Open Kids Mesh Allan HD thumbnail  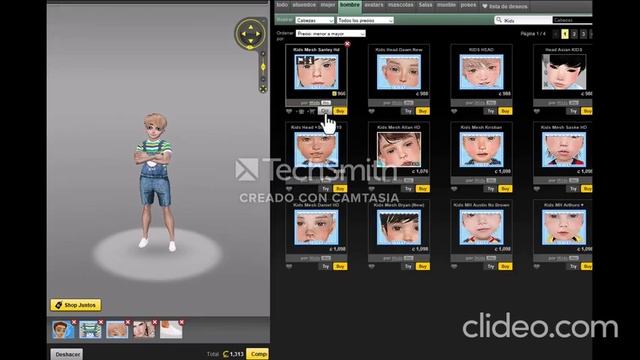399,150
